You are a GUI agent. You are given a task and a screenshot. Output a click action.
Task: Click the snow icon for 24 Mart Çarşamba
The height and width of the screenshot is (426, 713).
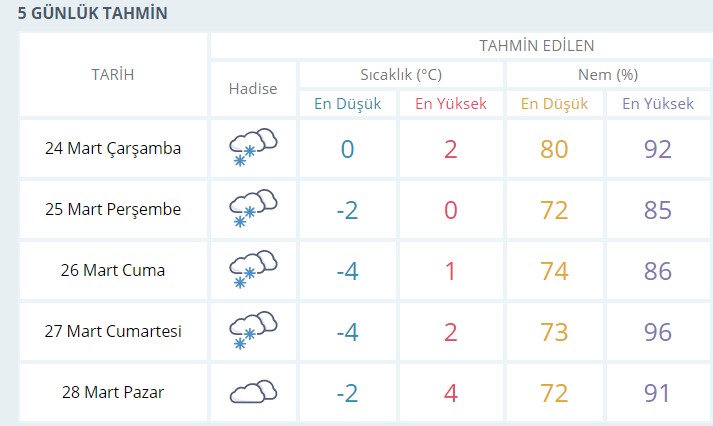pos(253,147)
